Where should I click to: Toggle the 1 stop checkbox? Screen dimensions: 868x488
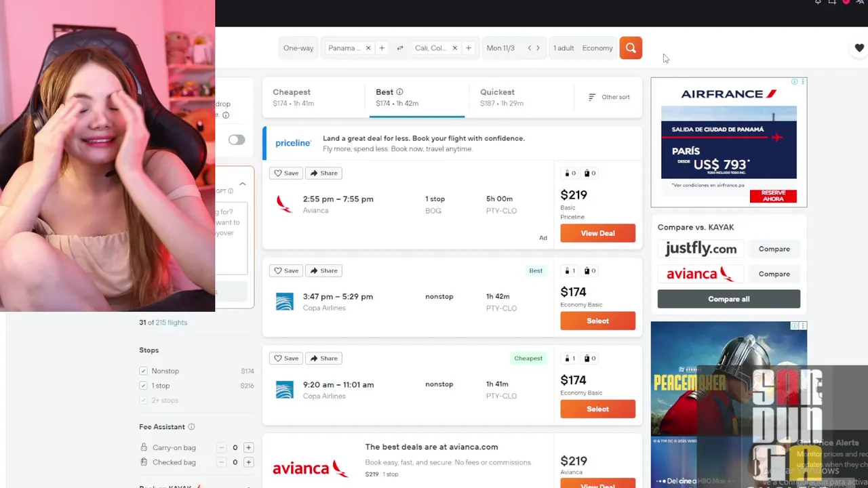click(143, 386)
